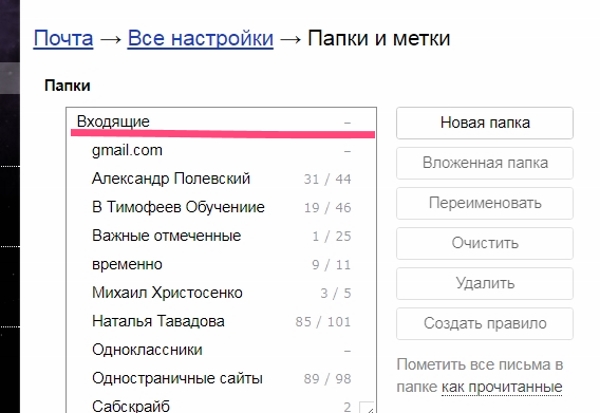Image resolution: width=600 pixels, height=413 pixels.
Task: Mark letters как прочитанные link
Action: tap(502, 387)
